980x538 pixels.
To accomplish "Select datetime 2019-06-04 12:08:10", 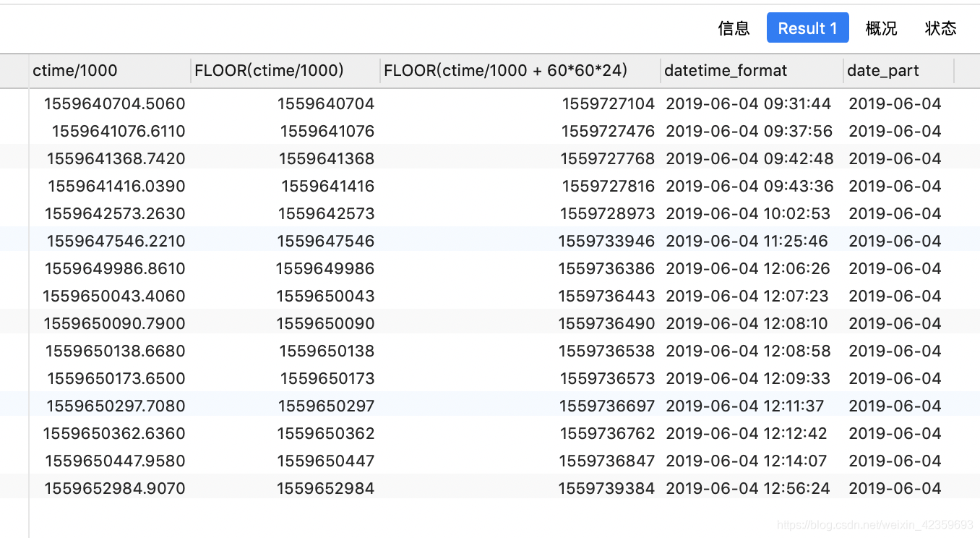I will pyautogui.click(x=747, y=323).
